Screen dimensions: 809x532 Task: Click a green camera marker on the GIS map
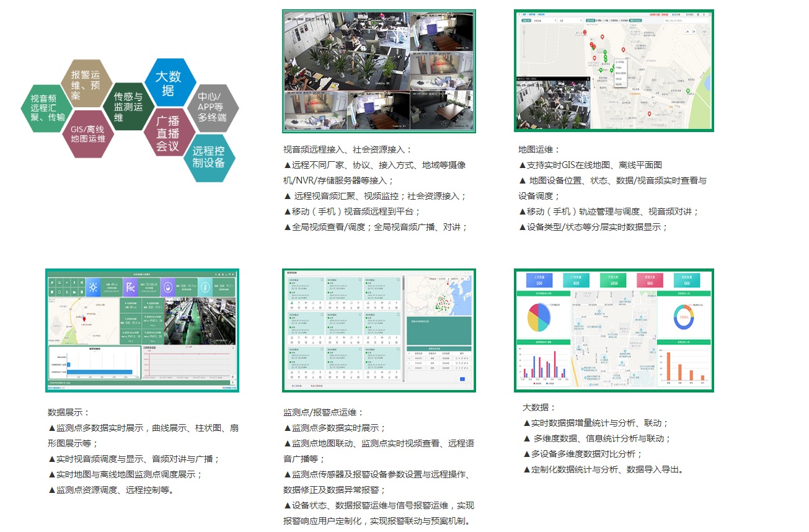[x=605, y=51]
